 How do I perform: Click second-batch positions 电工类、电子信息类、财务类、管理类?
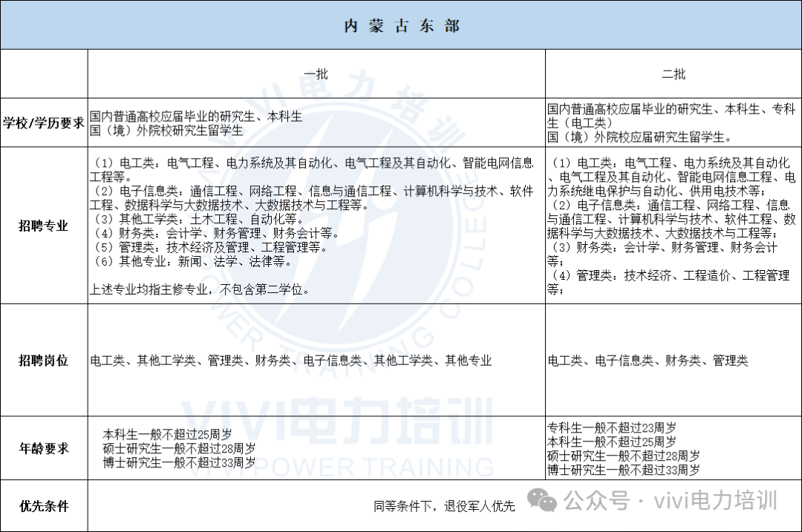pyautogui.click(x=648, y=361)
